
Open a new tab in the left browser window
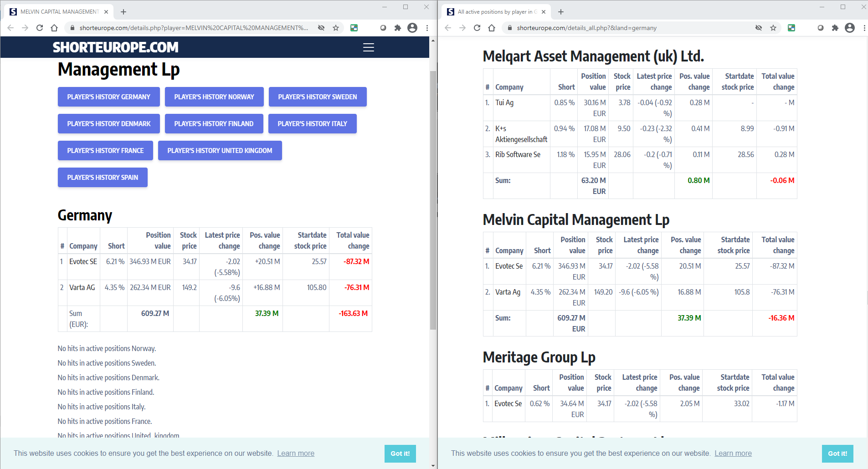pos(123,12)
